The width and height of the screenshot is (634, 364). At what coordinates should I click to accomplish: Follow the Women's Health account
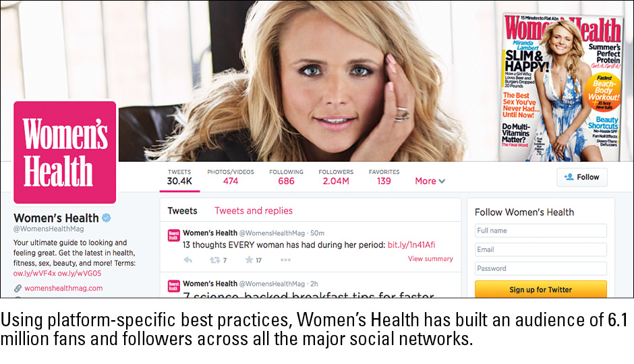click(x=582, y=177)
